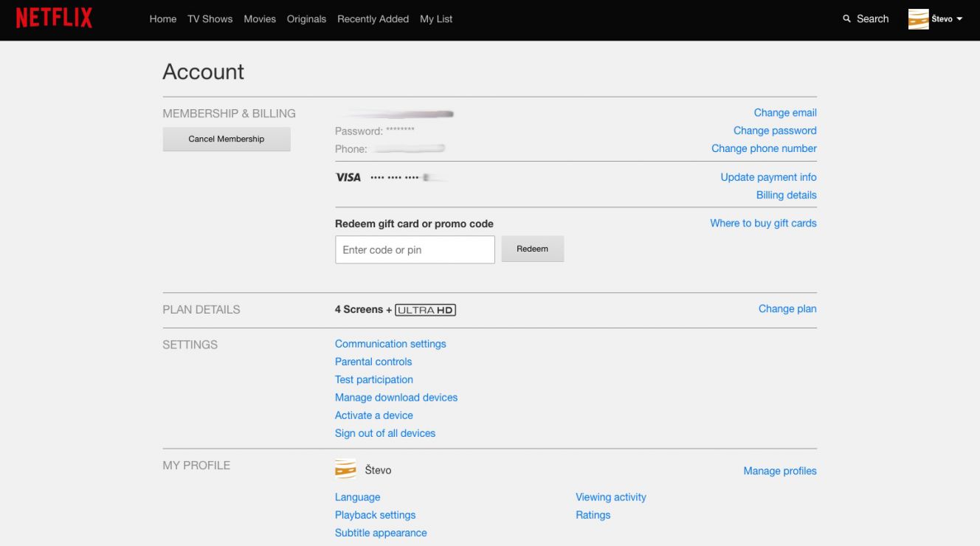Expand the profile dropdown arrow

click(x=959, y=19)
